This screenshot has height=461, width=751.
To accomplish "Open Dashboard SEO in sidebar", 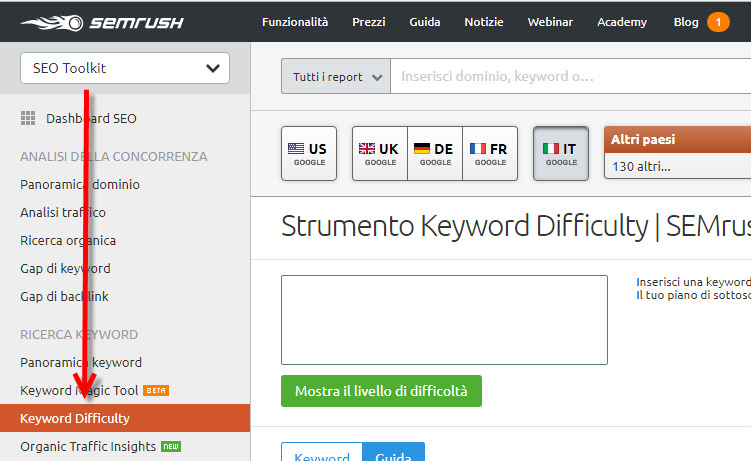I will point(91,118).
